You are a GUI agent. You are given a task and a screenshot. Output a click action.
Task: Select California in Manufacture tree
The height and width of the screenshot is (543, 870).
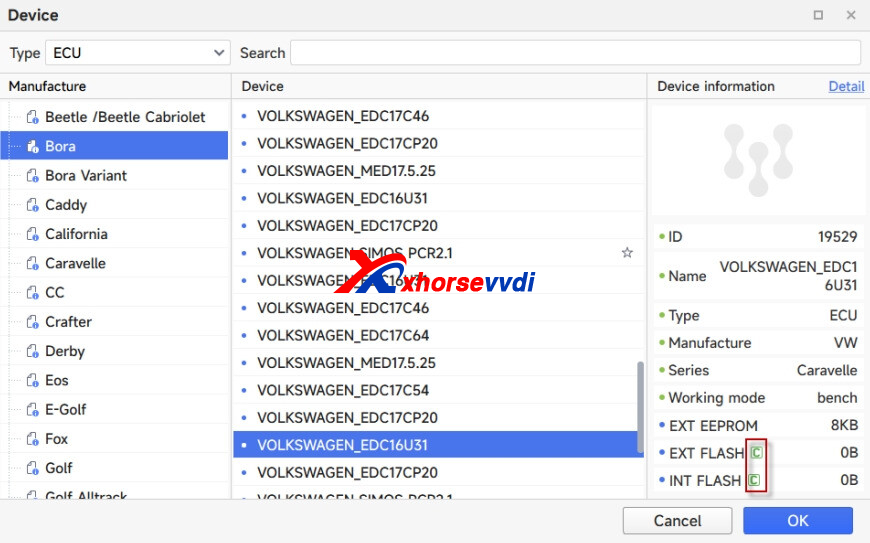click(x=114, y=234)
